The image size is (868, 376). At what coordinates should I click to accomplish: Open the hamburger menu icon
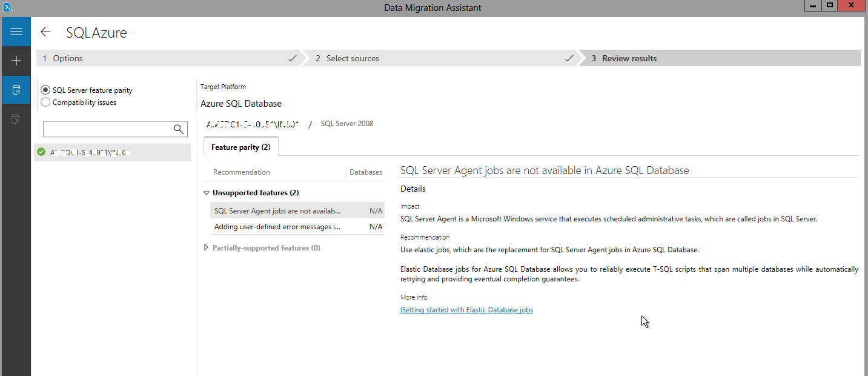point(16,32)
